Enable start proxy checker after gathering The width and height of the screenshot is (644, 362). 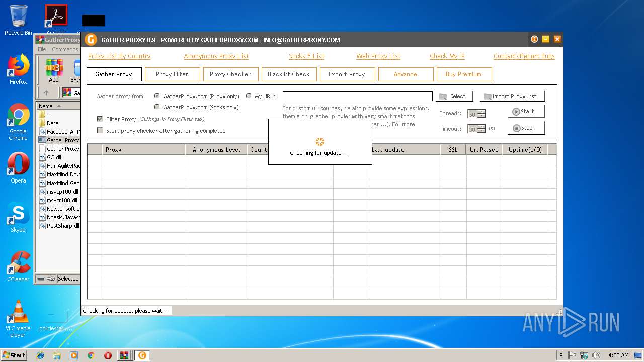point(100,131)
